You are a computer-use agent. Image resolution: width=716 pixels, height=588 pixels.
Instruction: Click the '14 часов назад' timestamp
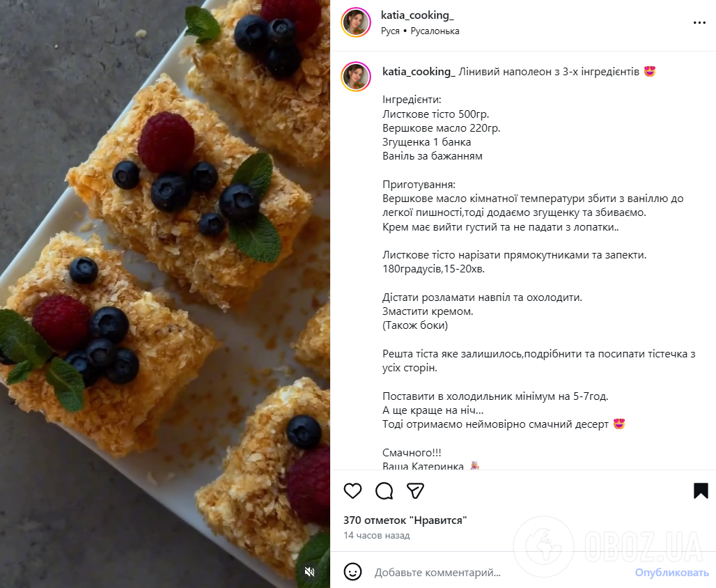tap(376, 535)
